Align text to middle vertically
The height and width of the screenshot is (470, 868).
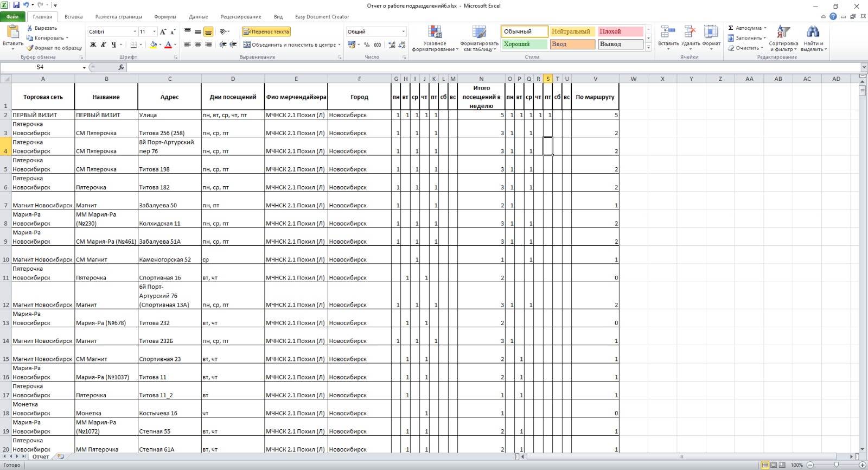(198, 31)
